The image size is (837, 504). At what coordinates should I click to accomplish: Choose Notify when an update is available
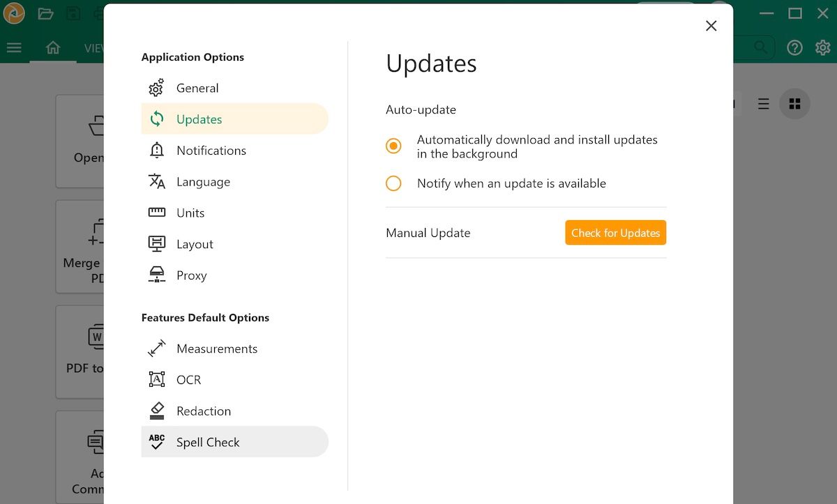click(393, 183)
